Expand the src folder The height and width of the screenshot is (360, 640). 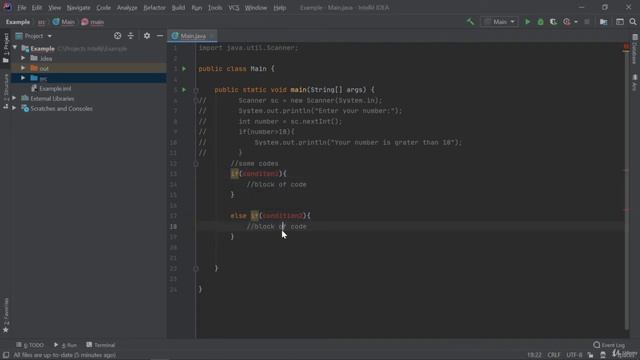[x=23, y=78]
